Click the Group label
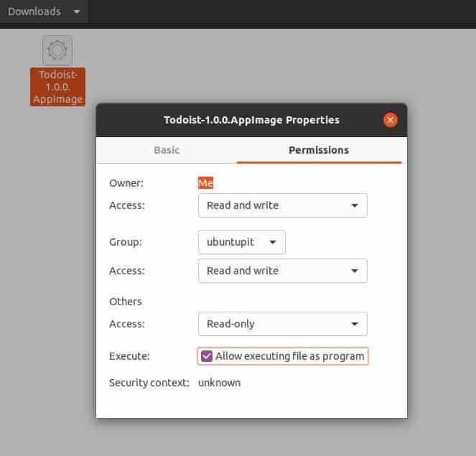The width and height of the screenshot is (476, 456). tap(126, 242)
